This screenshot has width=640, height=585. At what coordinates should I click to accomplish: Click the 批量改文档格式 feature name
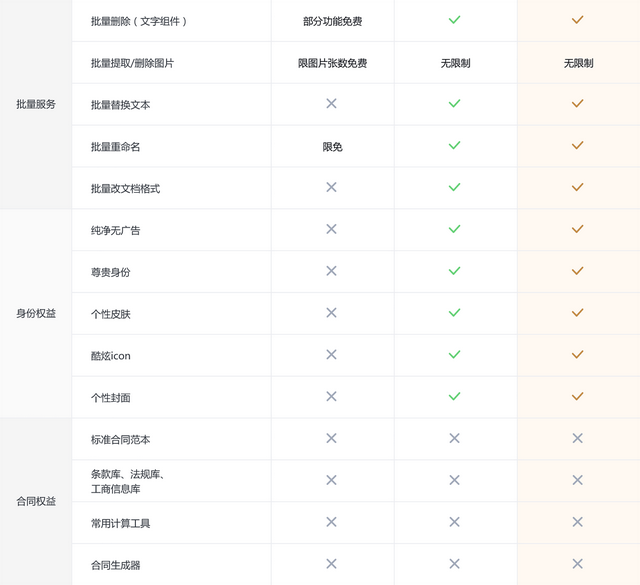(x=125, y=189)
